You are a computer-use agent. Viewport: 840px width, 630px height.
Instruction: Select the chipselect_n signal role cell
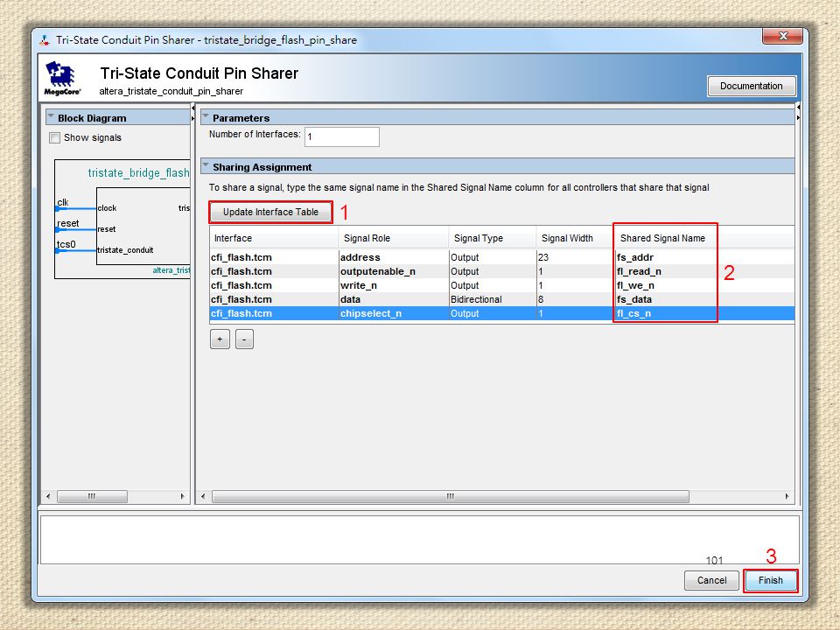(x=393, y=313)
